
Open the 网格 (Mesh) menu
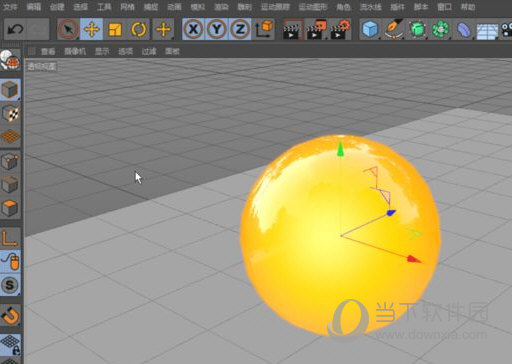point(127,7)
